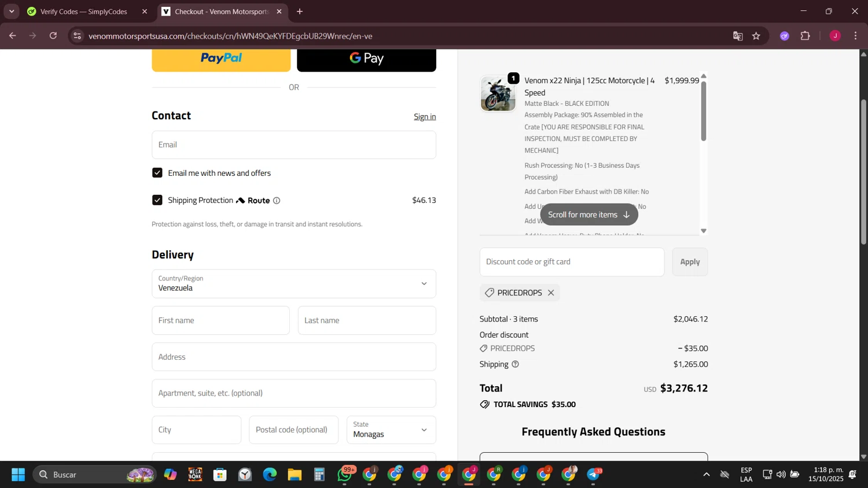Remove the PRICEDROPS discount code
This screenshot has height=488, width=868.
551,293
